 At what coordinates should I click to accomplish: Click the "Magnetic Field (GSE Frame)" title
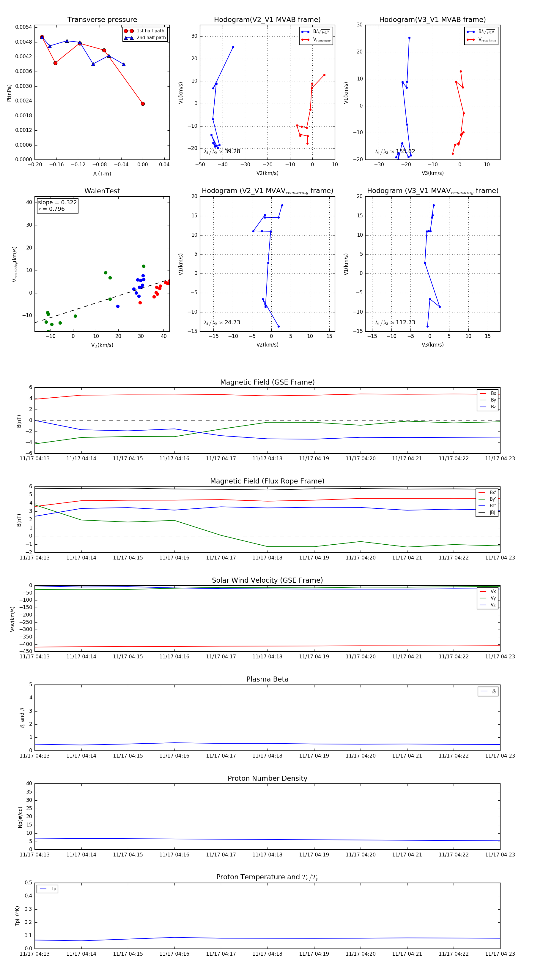(x=267, y=382)
